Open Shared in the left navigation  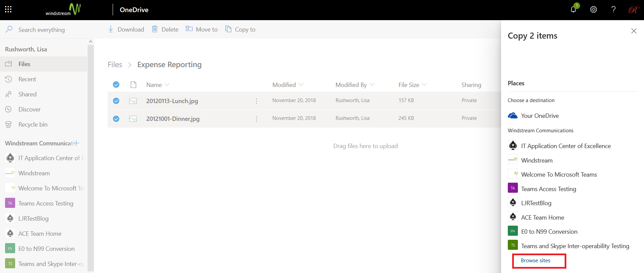[44, 94]
